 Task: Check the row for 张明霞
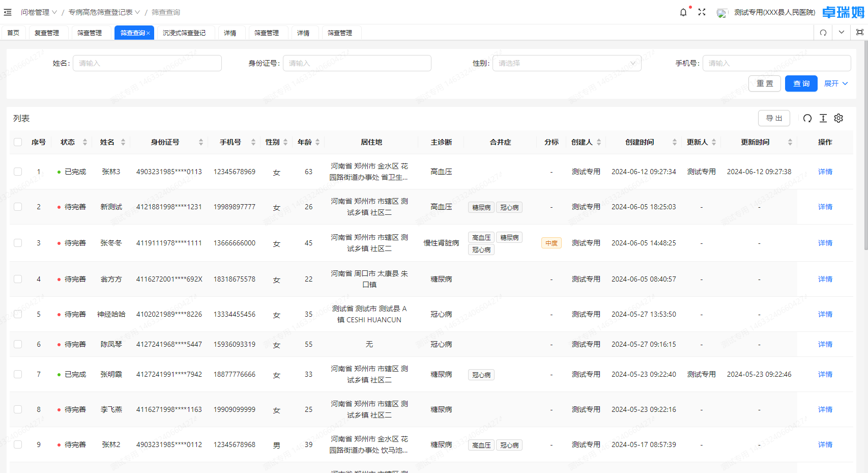coord(18,374)
